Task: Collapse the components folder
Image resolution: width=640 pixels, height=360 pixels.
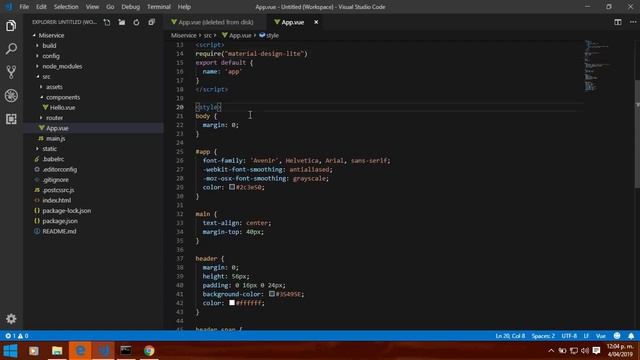Action: coord(41,97)
